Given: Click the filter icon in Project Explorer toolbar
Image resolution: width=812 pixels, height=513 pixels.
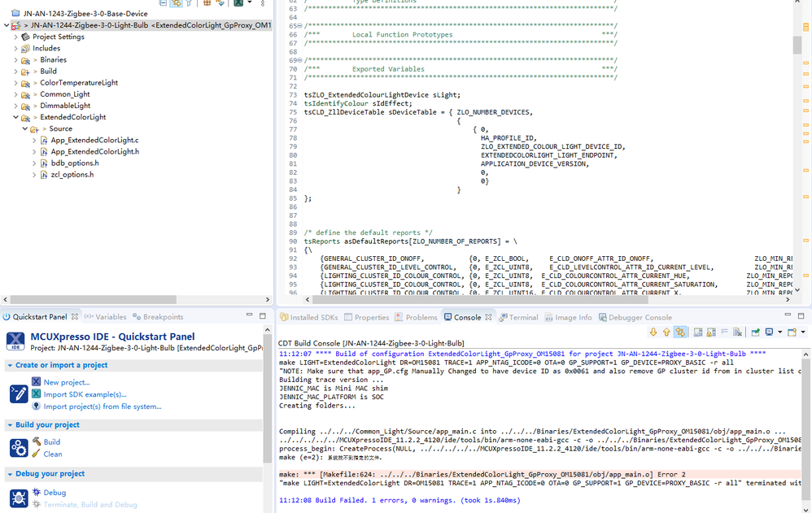Looking at the screenshot, I should [189, 4].
